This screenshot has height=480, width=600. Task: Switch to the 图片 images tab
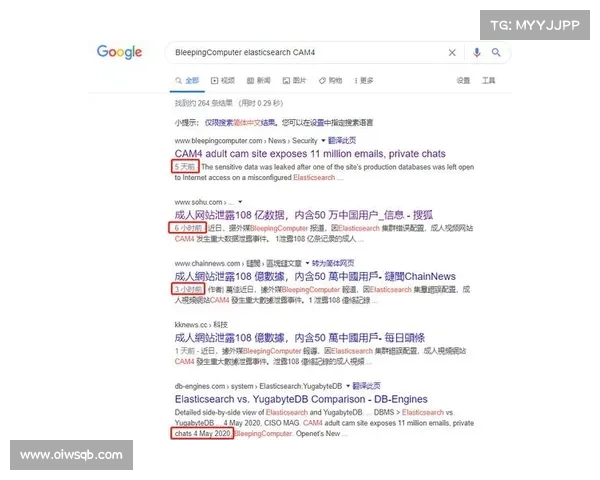click(294, 80)
